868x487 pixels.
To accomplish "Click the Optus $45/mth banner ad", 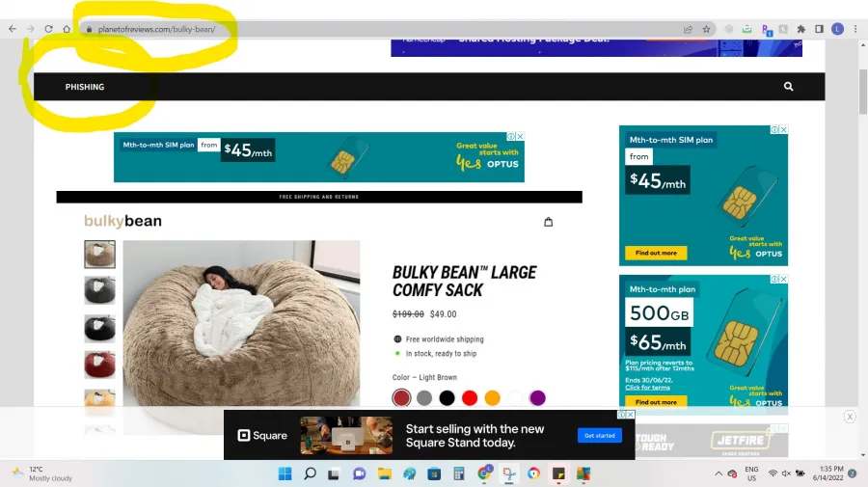I will tap(319, 157).
